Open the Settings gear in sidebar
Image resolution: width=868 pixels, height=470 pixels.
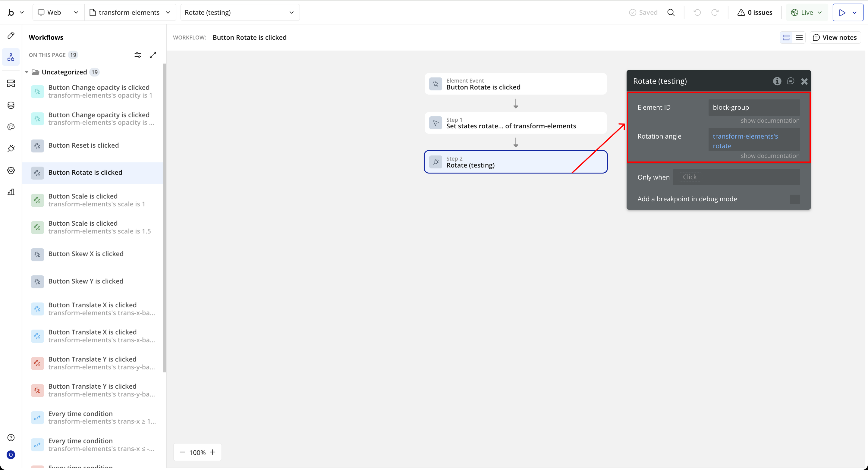tap(11, 170)
